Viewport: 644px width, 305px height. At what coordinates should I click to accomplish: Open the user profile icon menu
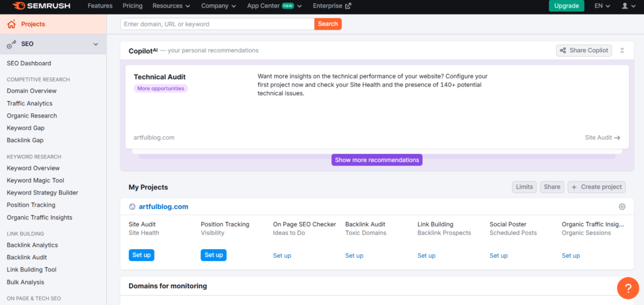[627, 6]
